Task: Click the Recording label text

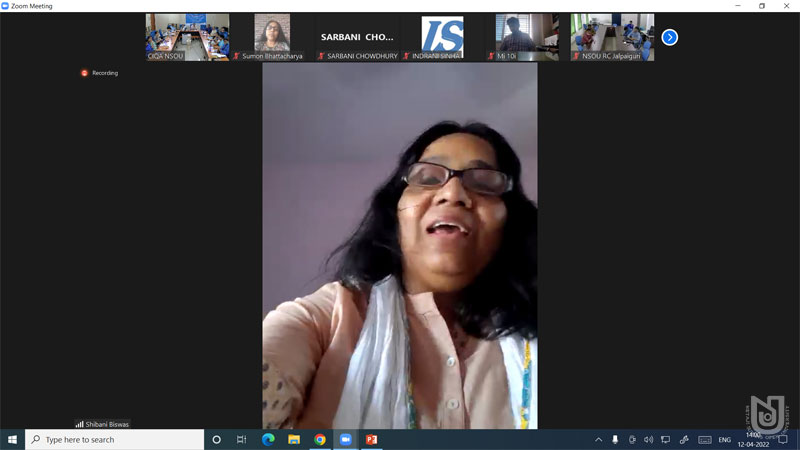Action: click(105, 73)
